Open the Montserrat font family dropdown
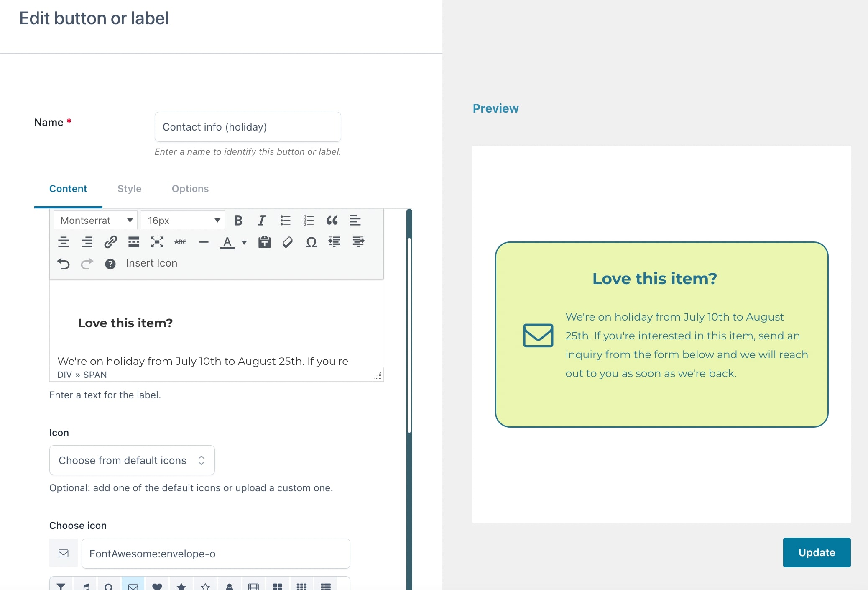 95,221
